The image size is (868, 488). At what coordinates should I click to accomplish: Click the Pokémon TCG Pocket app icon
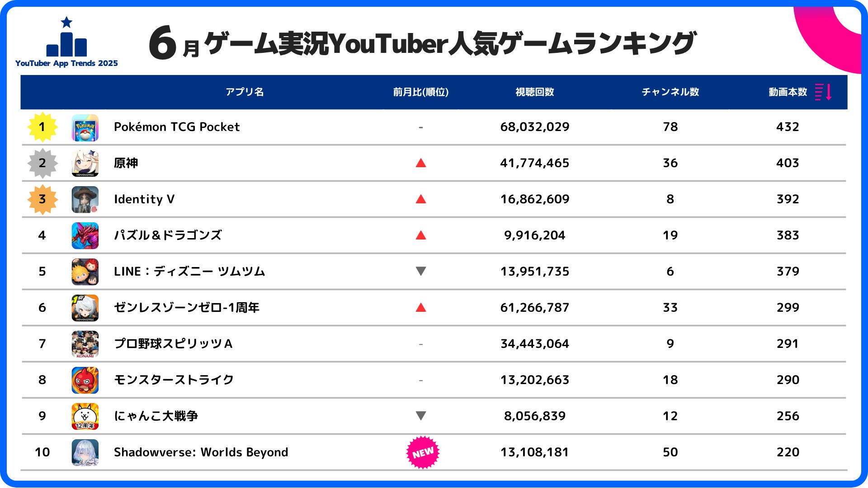tap(85, 127)
